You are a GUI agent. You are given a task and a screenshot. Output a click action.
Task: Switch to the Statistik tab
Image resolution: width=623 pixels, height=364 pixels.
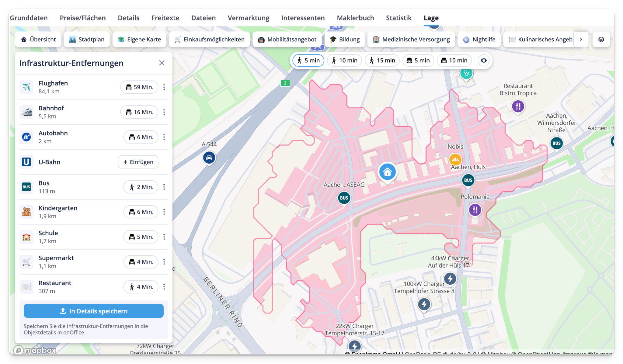399,18
